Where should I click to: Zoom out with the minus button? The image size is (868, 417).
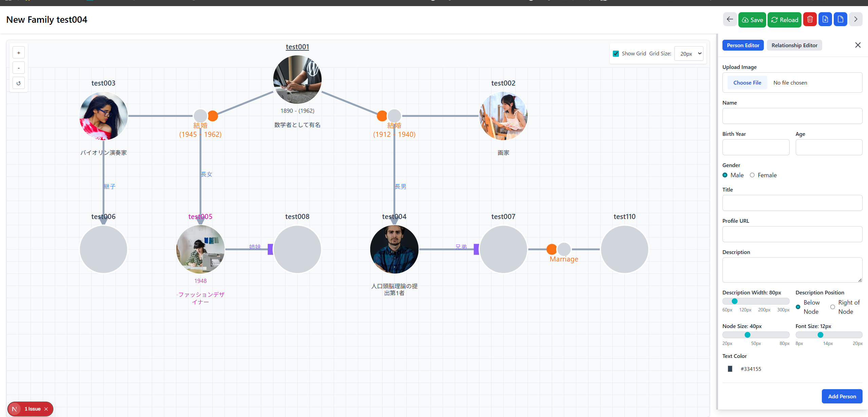click(x=19, y=68)
